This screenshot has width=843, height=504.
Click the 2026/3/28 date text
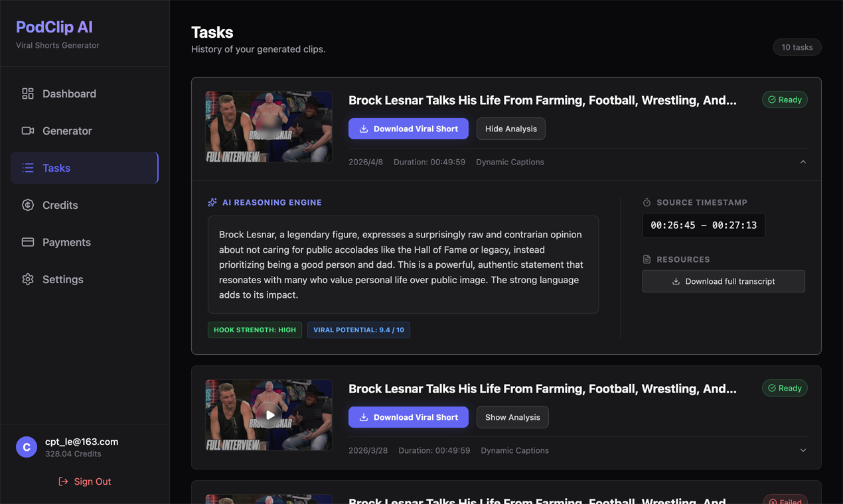[368, 450]
